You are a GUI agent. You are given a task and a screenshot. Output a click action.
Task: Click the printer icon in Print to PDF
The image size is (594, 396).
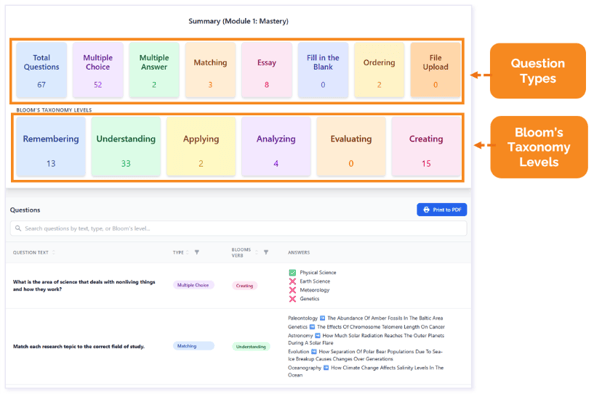[426, 210]
